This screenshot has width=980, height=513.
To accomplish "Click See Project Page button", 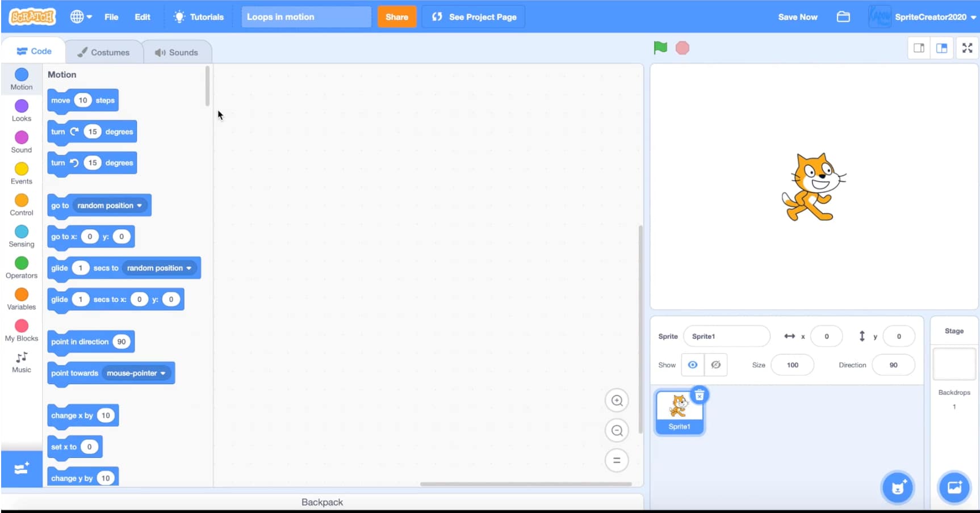I will tap(474, 17).
